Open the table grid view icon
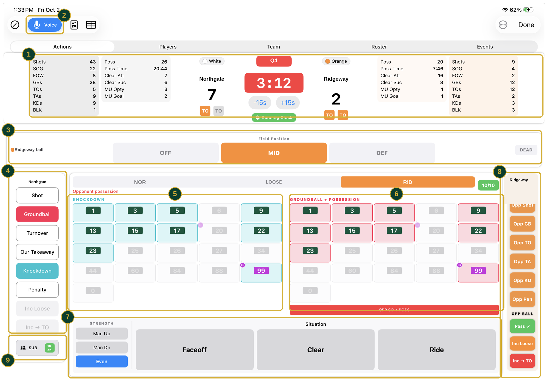The height and width of the screenshot is (392, 548). [x=91, y=25]
